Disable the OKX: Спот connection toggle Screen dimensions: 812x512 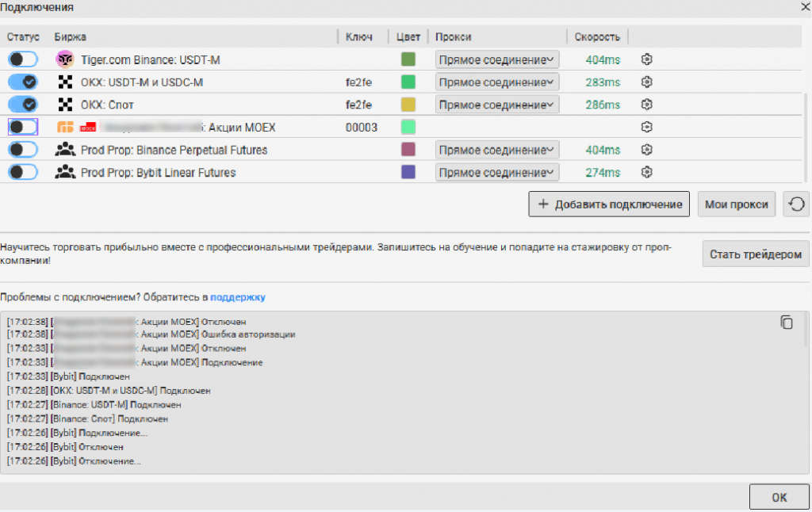(23, 105)
